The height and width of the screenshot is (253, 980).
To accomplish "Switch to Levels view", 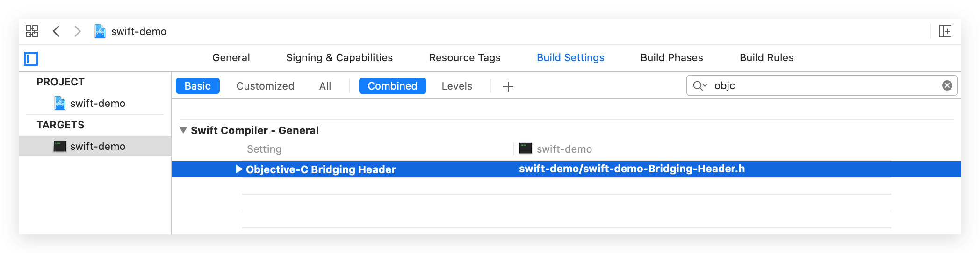I will pos(457,86).
